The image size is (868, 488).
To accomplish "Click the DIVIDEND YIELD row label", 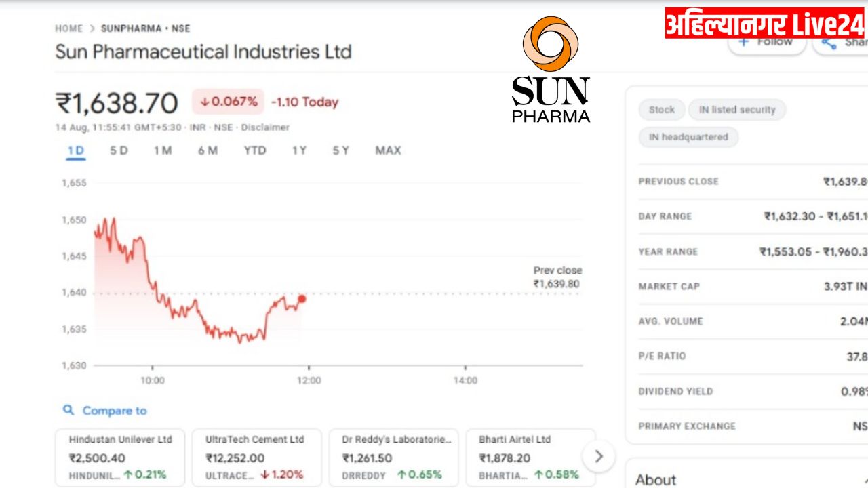I will coord(675,392).
